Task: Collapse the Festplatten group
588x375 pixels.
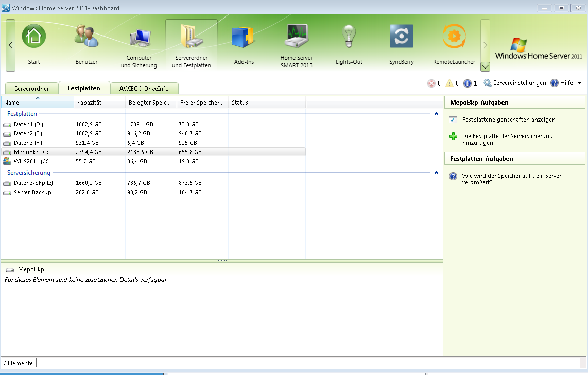Action: point(436,114)
